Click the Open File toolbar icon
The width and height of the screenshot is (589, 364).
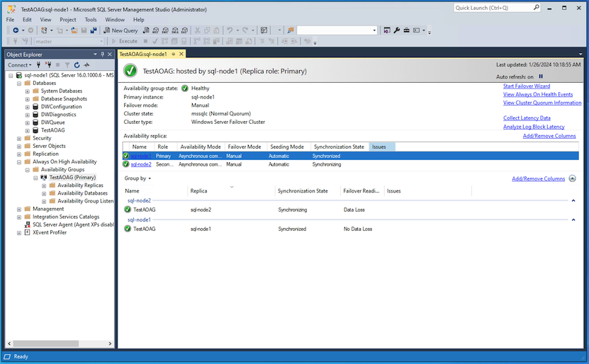(74, 30)
